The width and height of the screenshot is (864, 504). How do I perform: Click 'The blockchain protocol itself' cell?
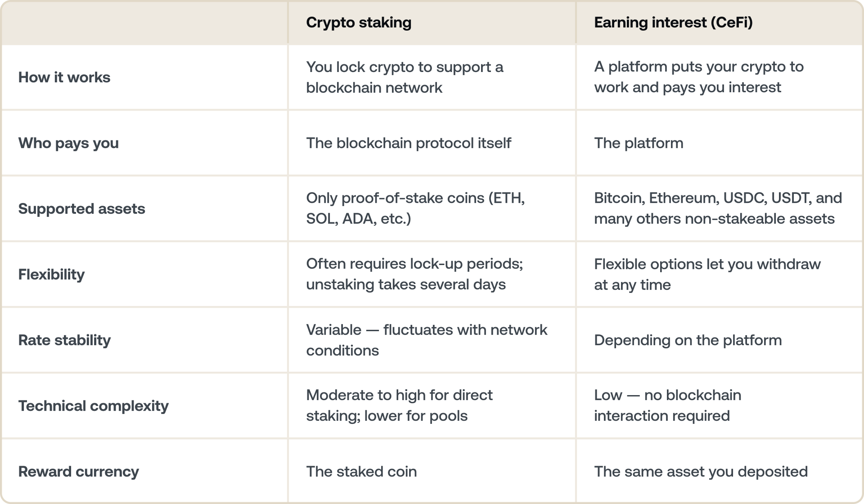pos(409,143)
